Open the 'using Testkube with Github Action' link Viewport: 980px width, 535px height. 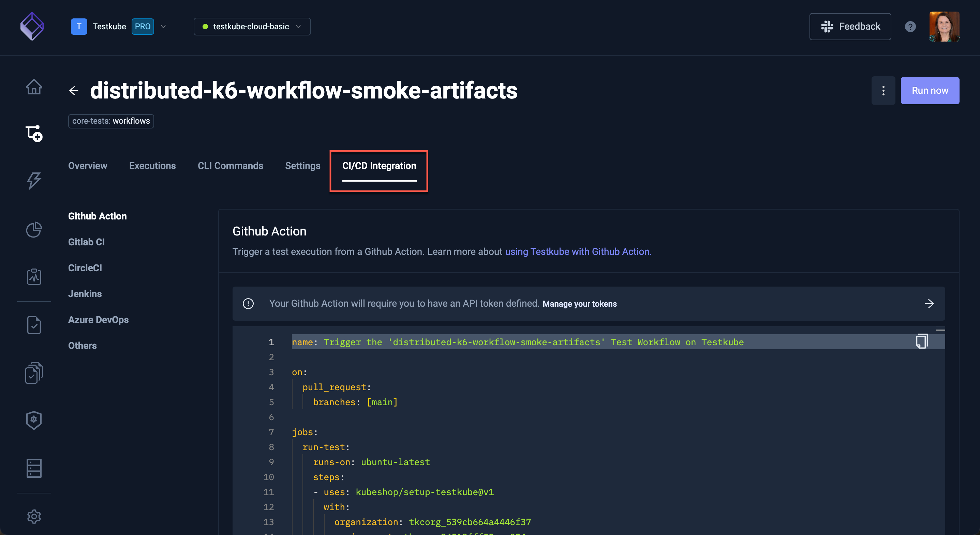pyautogui.click(x=578, y=251)
